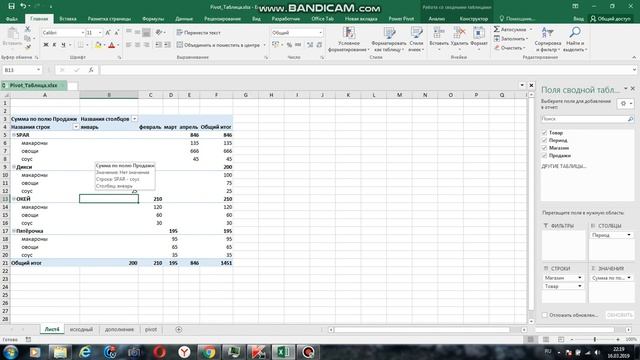This screenshot has height=360, width=640.
Task: Open the Вставка ribbon tab
Action: pos(68,19)
